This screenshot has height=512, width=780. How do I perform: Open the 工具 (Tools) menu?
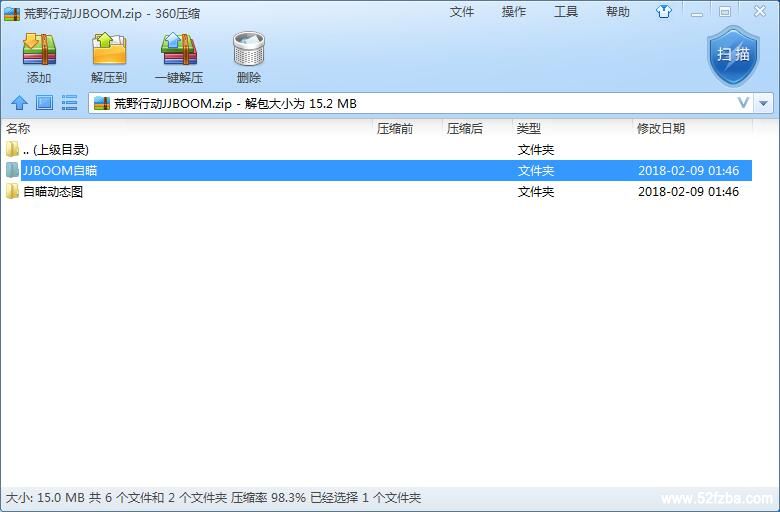[x=566, y=12]
